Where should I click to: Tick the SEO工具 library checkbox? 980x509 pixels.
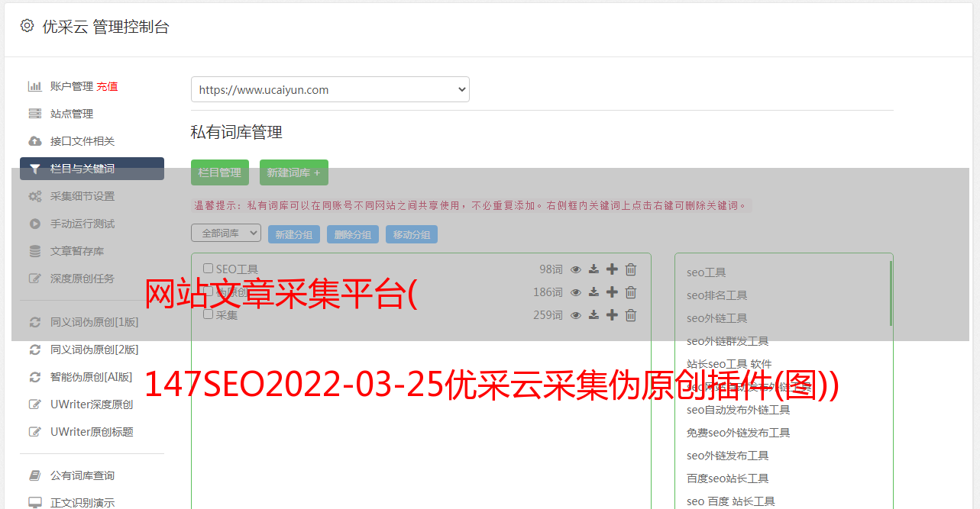tap(208, 269)
